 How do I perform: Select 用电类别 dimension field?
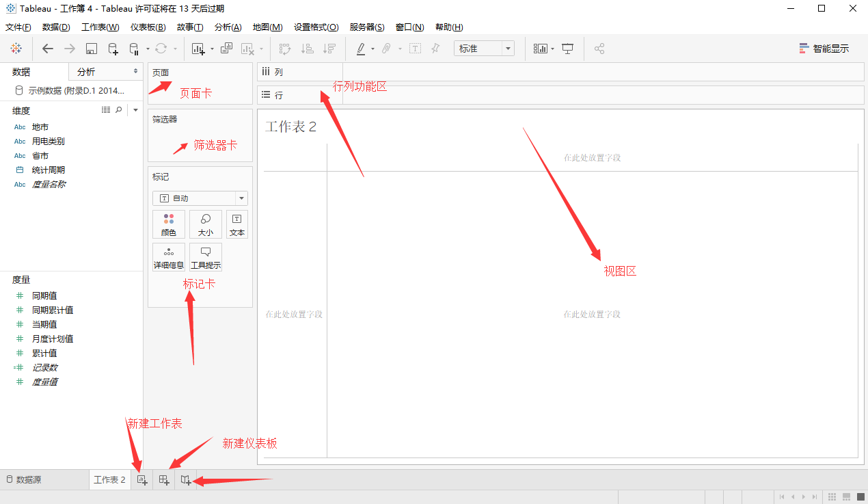pos(49,142)
